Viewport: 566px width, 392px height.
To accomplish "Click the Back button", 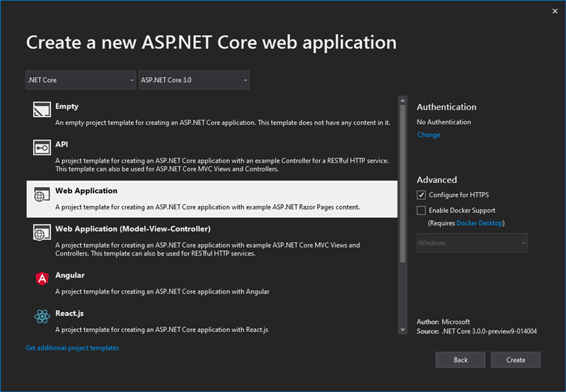I will coord(461,359).
